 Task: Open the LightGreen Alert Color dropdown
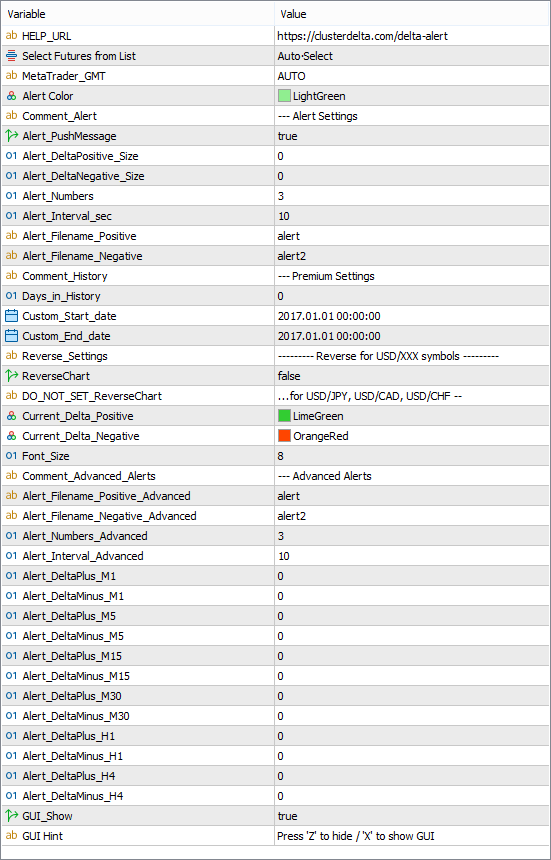tap(412, 96)
